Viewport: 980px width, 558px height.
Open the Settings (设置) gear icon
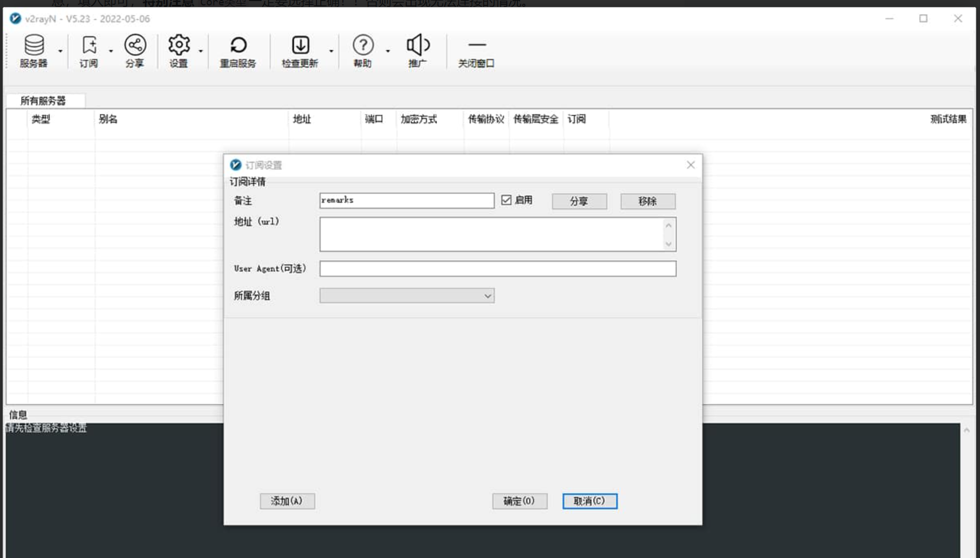point(178,51)
